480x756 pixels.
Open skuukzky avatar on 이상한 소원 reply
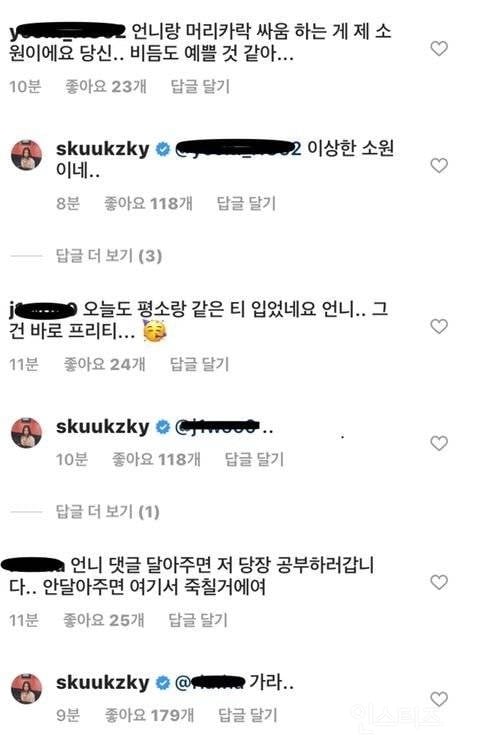tap(27, 155)
